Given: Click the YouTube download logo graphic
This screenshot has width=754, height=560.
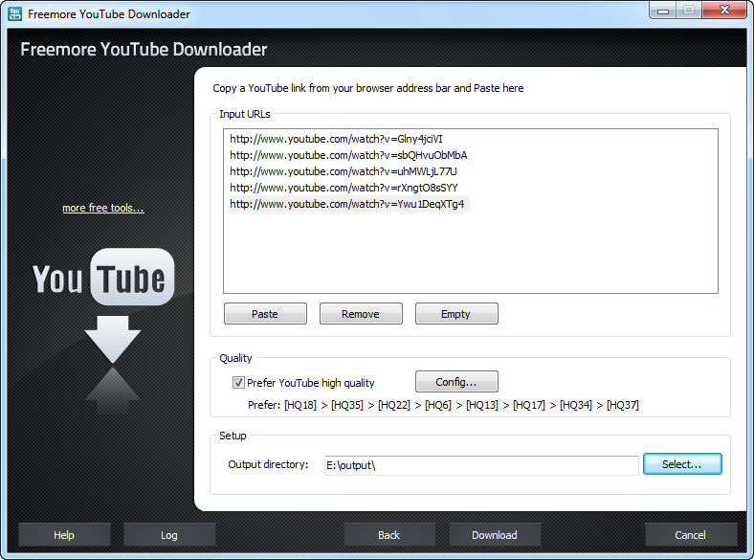Looking at the screenshot, I should coord(103,330).
